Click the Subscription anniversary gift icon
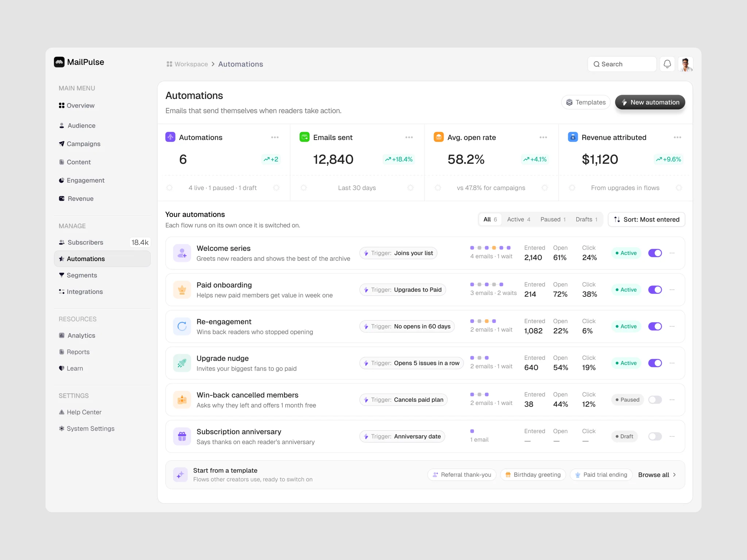This screenshot has height=560, width=747. 182,436
